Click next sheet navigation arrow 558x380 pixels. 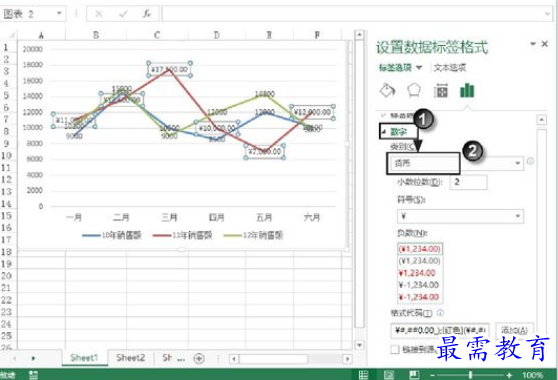coord(33,358)
